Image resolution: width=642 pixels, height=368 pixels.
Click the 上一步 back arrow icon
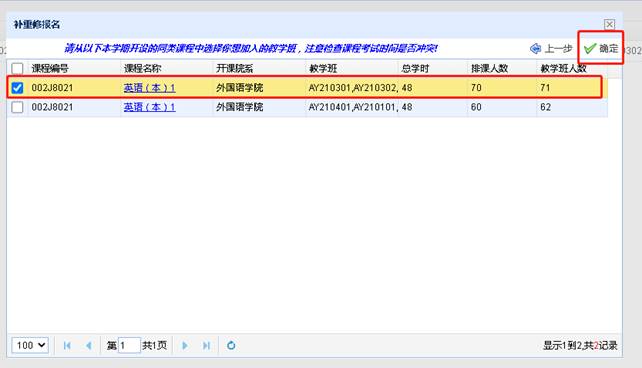[535, 49]
